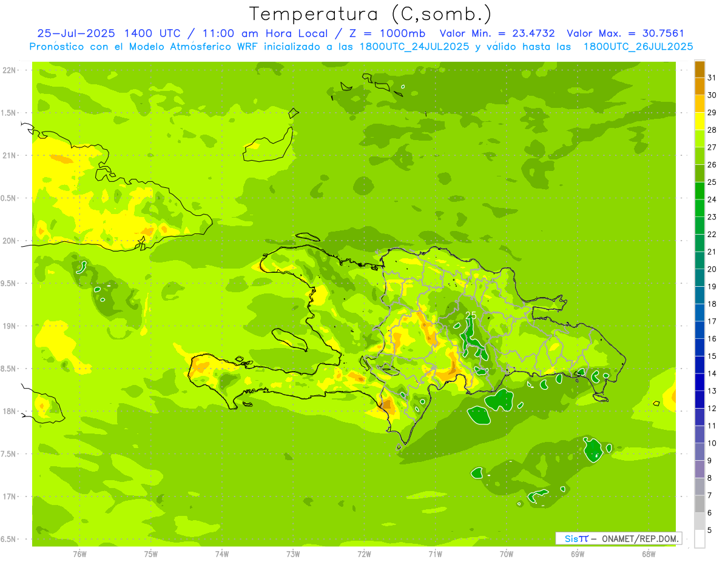Click the colorbar segment between 8 and 9
This screenshot has height=562, width=728.
699,470
